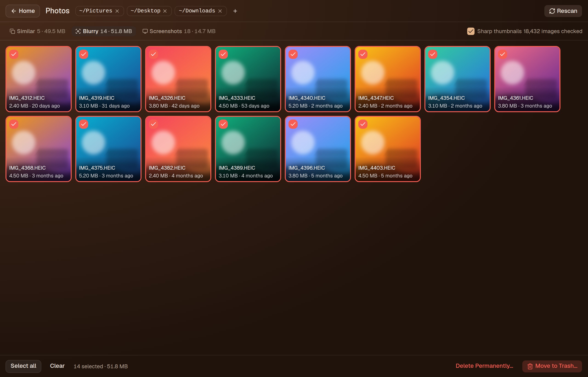Click Select all button
This screenshot has width=588, height=377.
click(x=23, y=366)
